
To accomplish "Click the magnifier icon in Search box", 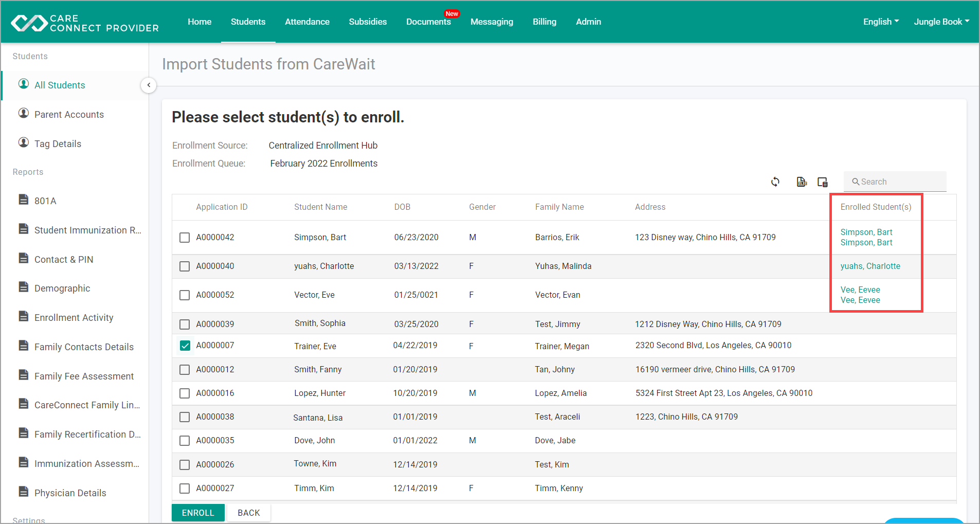I will (x=856, y=182).
